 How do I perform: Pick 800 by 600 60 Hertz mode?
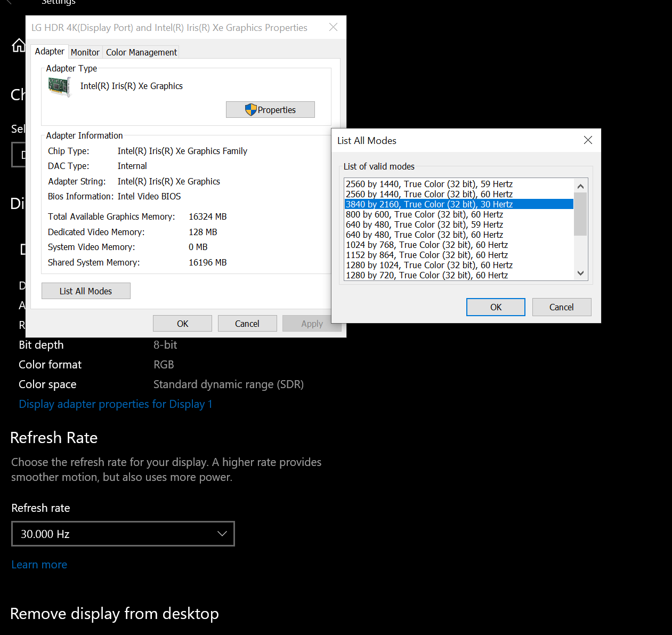[424, 214]
